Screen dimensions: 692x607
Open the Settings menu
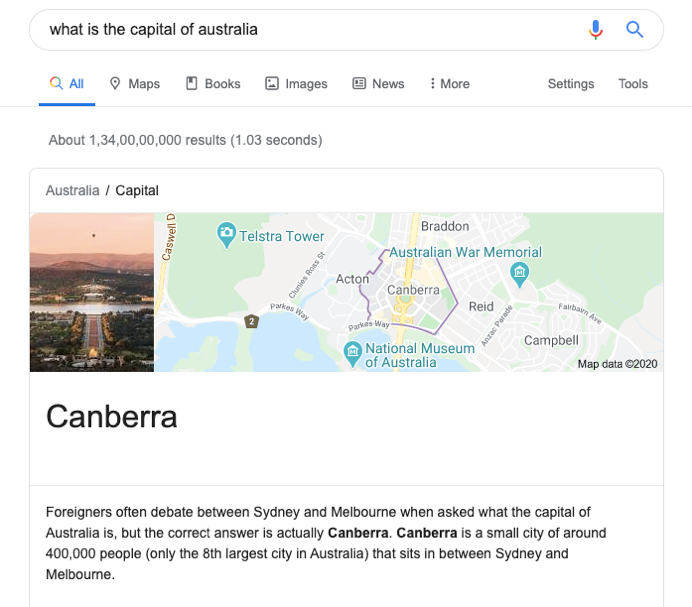pyautogui.click(x=571, y=84)
